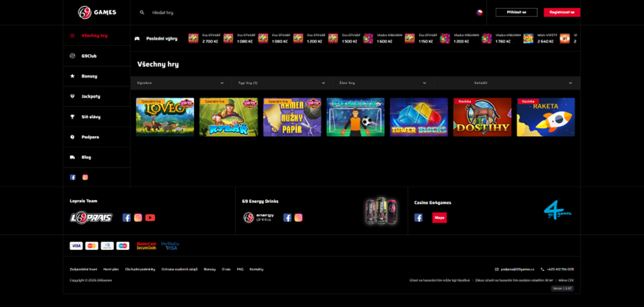Image resolution: width=644 pixels, height=307 pixels.
Task: Click the 1 600 Kč recent win entry
Action: point(382,39)
